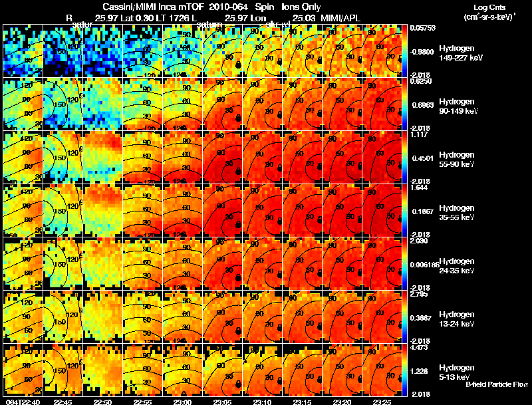Click the '2.030' colorbar maximum value
The height and width of the screenshot is (405, 532).
click(419, 241)
